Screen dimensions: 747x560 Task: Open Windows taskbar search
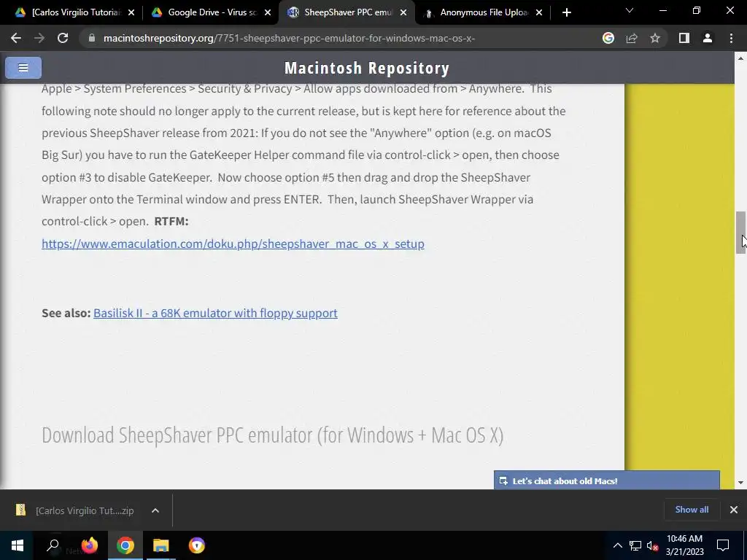click(x=53, y=545)
